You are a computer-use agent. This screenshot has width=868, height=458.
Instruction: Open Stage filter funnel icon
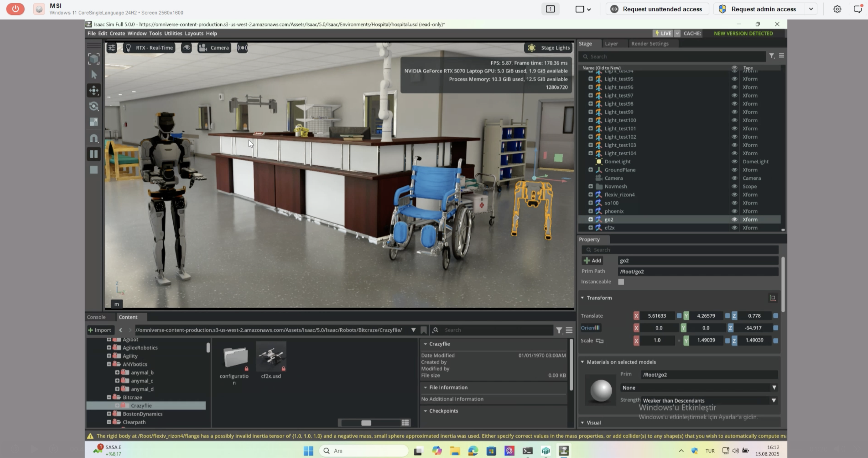click(771, 56)
